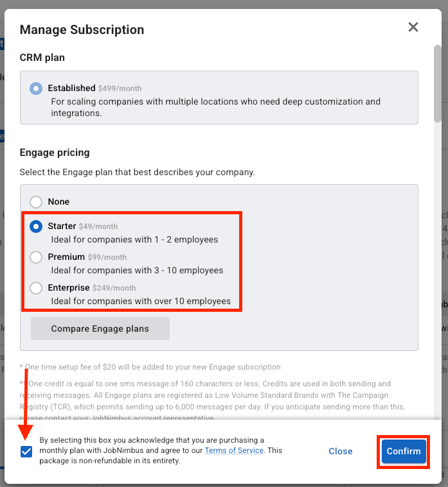Click the Premium $99/month label text
Image resolution: width=448 pixels, height=487 pixels.
coord(87,257)
